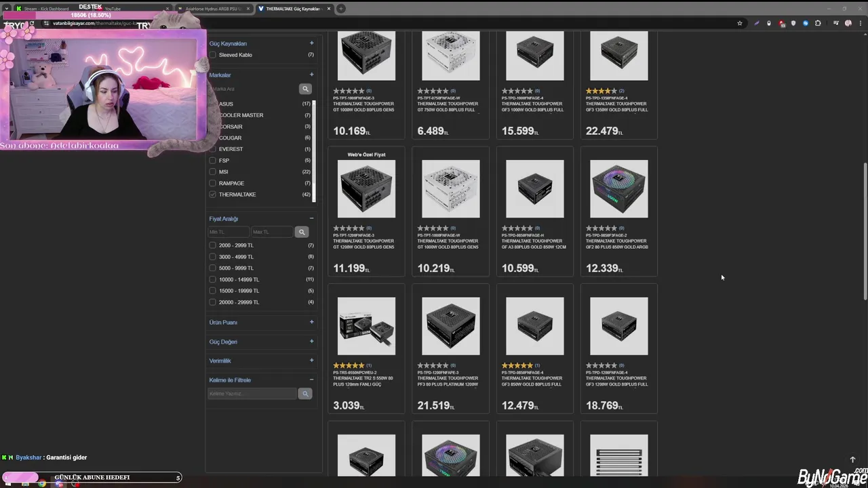Screen dimensions: 868x488
Task: Check the Sleeved Kablo filter
Action: click(213, 55)
